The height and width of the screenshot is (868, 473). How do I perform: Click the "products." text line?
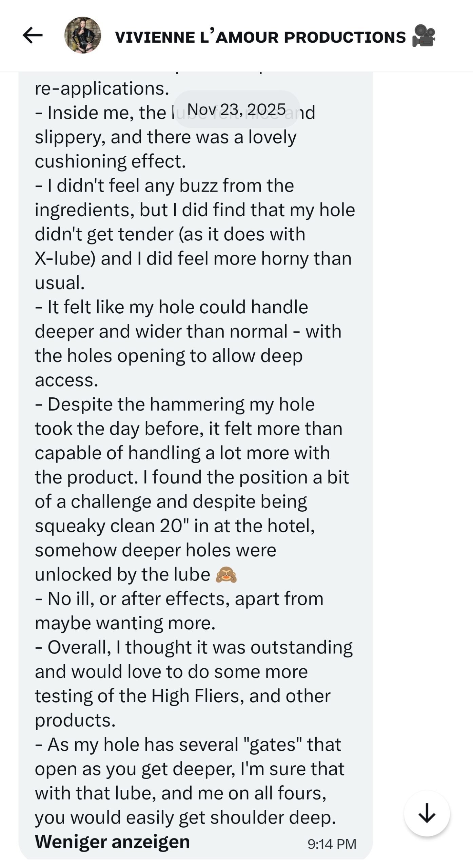click(75, 720)
